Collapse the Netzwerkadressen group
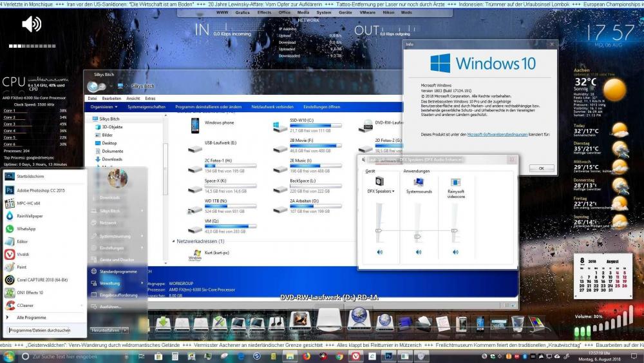 173,240
